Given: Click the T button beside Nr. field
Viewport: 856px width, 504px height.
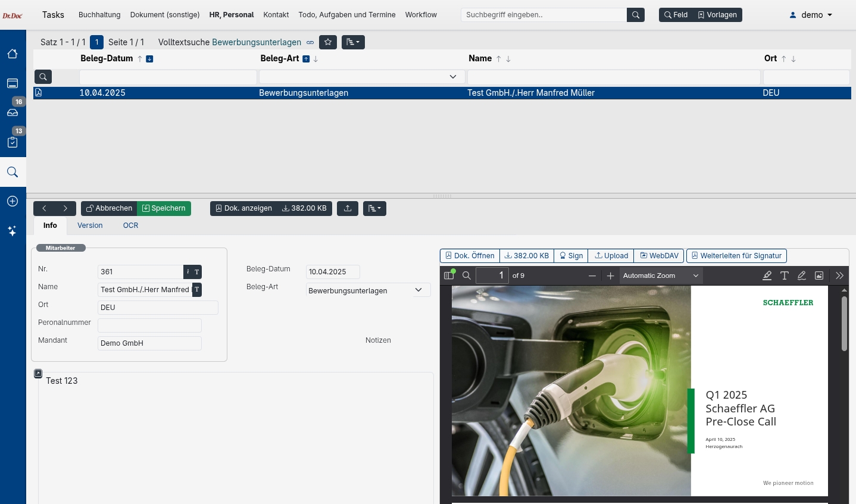Looking at the screenshot, I should click(x=197, y=272).
